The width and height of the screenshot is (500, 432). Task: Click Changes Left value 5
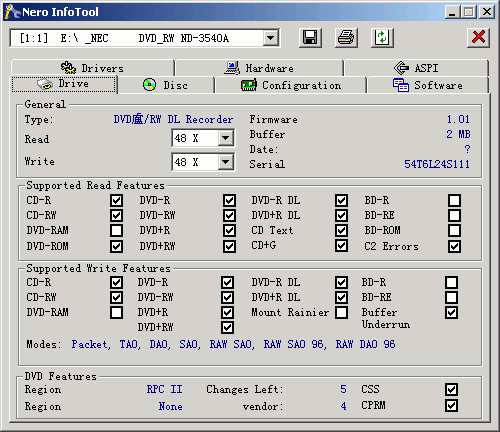(x=343, y=389)
